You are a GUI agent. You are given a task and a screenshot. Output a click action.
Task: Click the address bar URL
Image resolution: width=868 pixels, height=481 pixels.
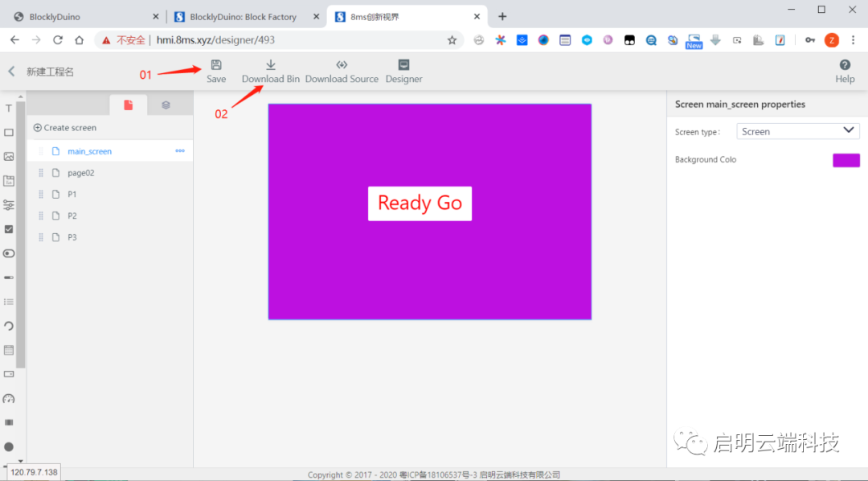[215, 40]
